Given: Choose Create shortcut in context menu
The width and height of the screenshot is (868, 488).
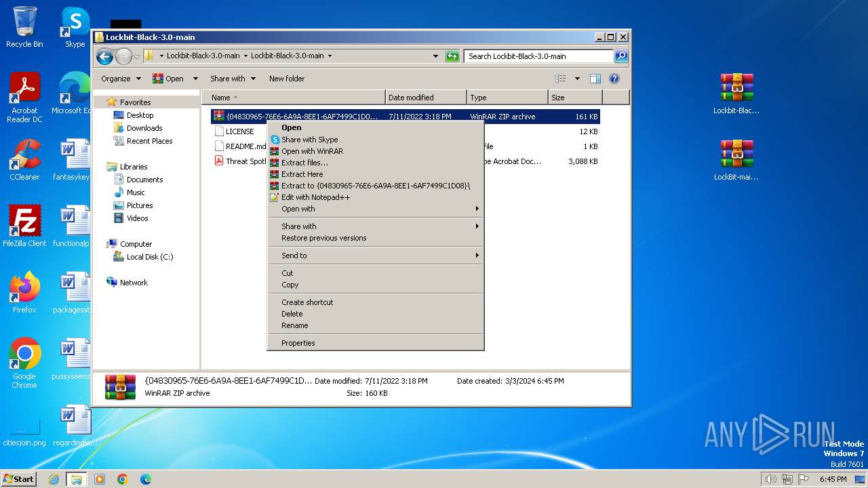Looking at the screenshot, I should 376,302.
